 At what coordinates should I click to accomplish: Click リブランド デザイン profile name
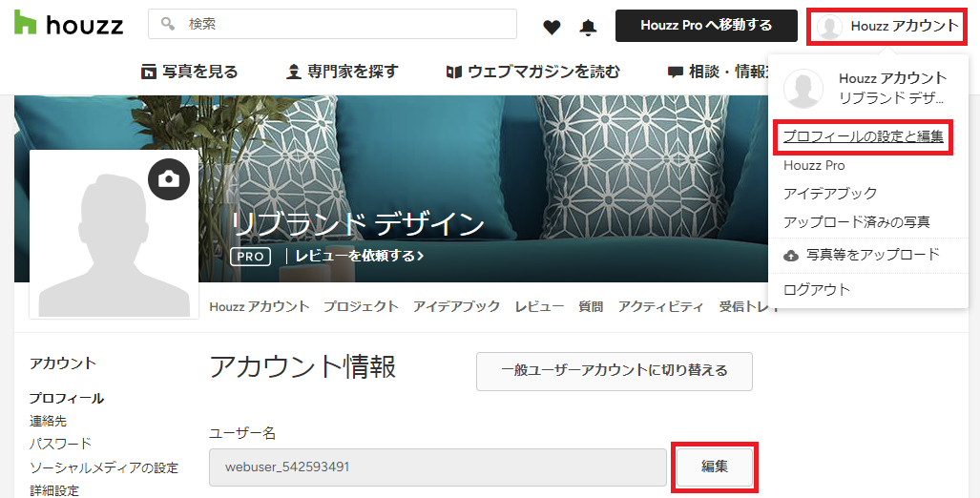pyautogui.click(x=358, y=223)
